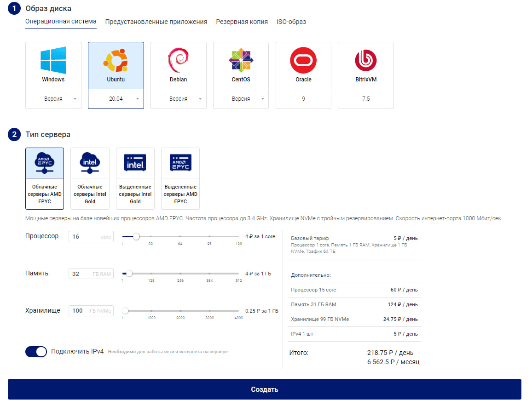Click 0.25 ₽ за 1 ГБ text
This screenshot has width=532, height=400.
click(x=261, y=310)
